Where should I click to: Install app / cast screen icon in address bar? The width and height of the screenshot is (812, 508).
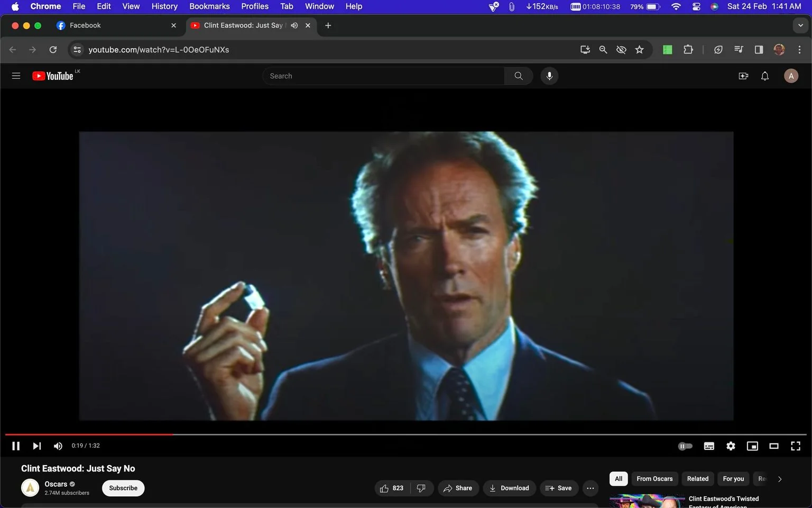[585, 50]
